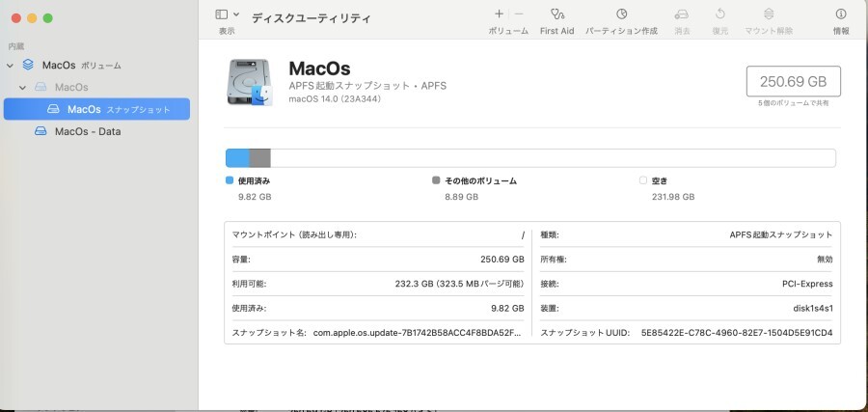Image resolution: width=868 pixels, height=412 pixels.
Task: Click the large MacOs hard drive icon
Action: (x=249, y=83)
